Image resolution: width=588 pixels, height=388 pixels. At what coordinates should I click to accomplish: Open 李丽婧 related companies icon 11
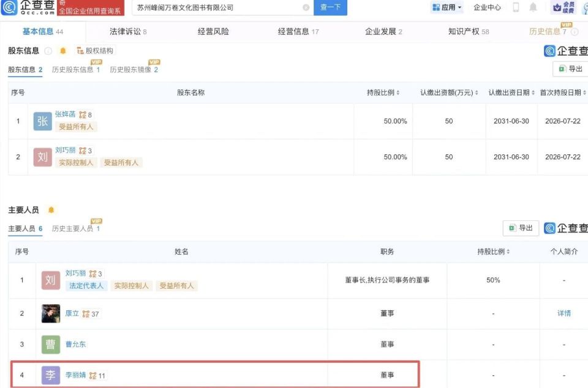[97, 376]
